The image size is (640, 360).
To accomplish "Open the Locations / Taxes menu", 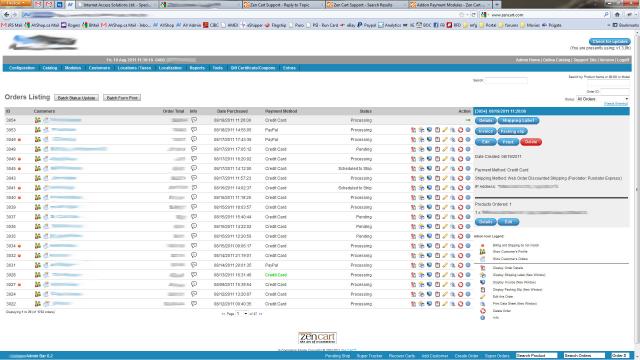I will click(x=134, y=68).
